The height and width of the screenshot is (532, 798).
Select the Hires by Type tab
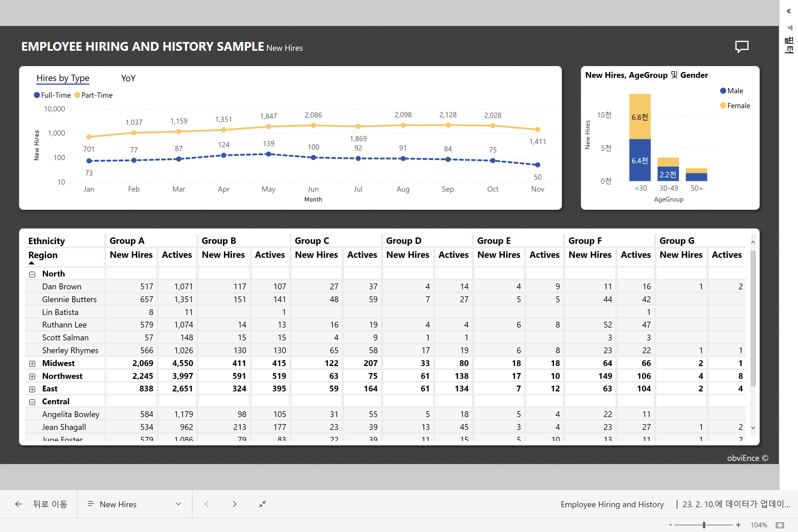pyautogui.click(x=63, y=78)
